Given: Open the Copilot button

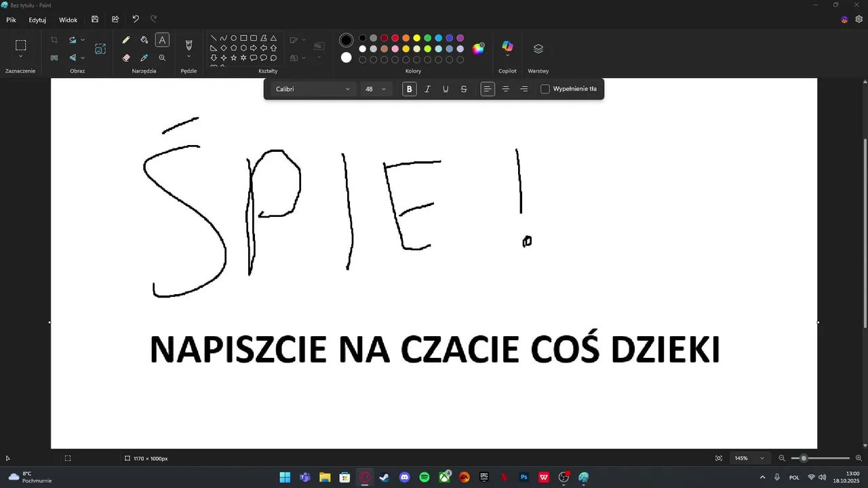Looking at the screenshot, I should (507, 46).
